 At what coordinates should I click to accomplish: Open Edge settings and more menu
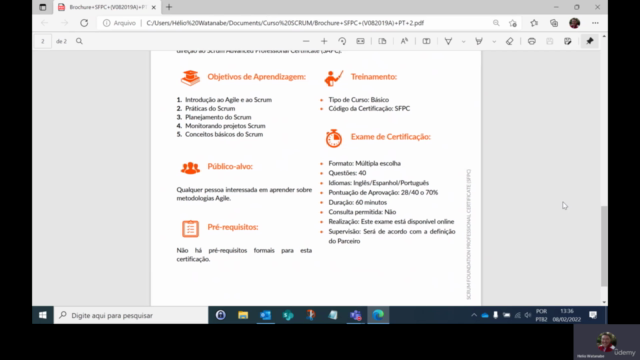pyautogui.click(x=595, y=23)
